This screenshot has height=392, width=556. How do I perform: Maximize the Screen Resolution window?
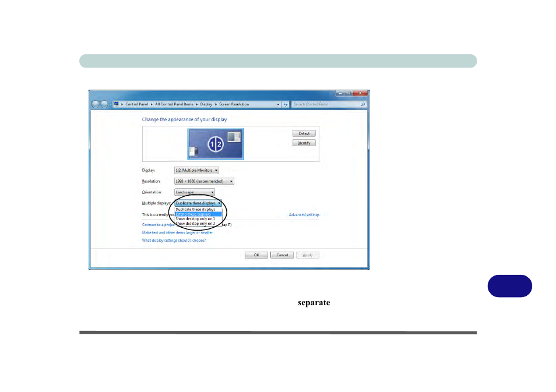(x=349, y=93)
